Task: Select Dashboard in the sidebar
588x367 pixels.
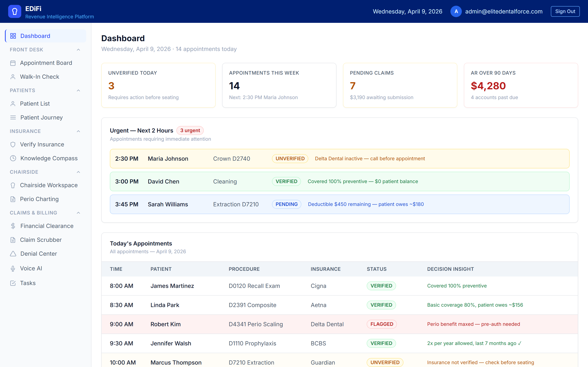Action: 35,36
